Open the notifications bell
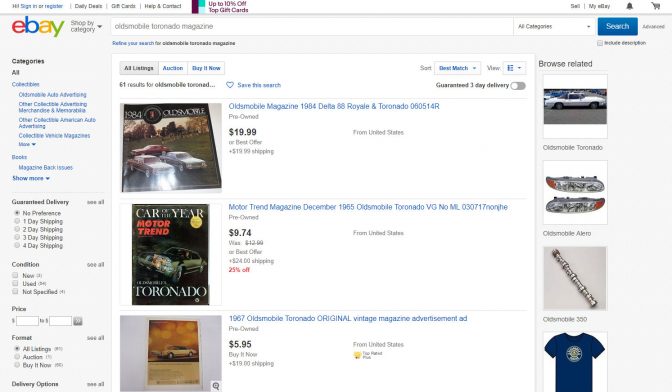Screen dimensions: 672x392 coord(630,6)
